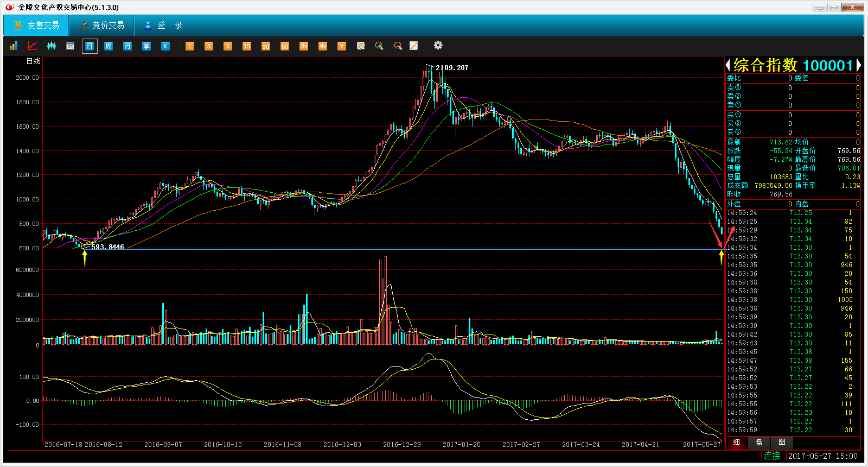
Task: Click the 2109.207 peak price marker
Action: (x=451, y=68)
